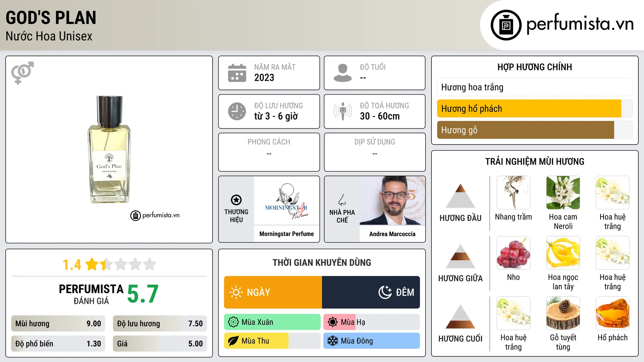
Task: Click the Nước Hoa Unisex subtitle
Action: point(49,36)
